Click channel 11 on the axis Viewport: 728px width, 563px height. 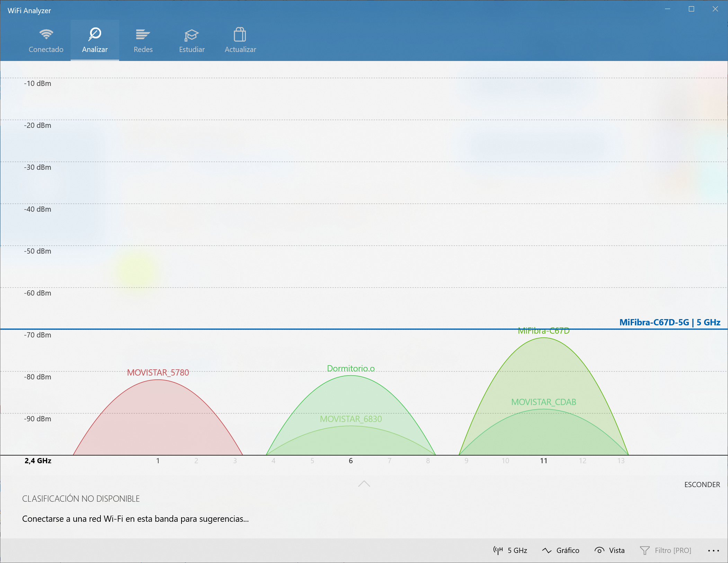tap(543, 460)
